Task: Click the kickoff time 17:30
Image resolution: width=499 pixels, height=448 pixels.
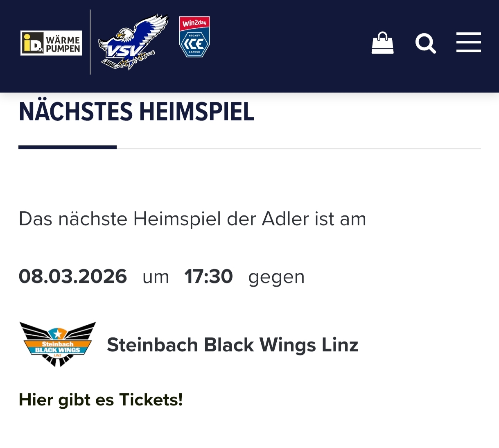Action: tap(208, 276)
